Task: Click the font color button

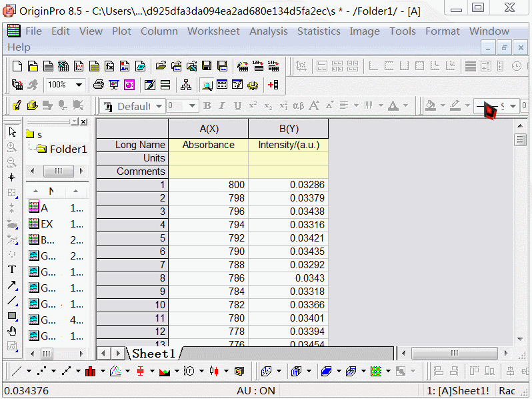Action: click(x=393, y=106)
